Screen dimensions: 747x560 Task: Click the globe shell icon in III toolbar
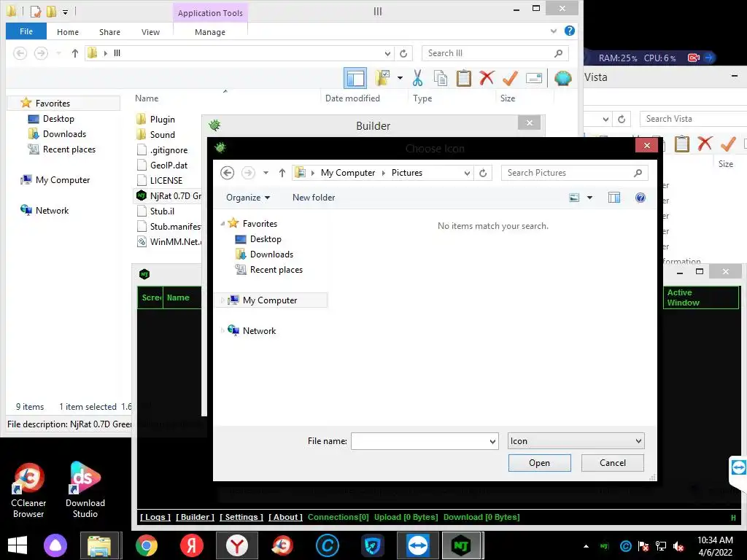[562, 78]
